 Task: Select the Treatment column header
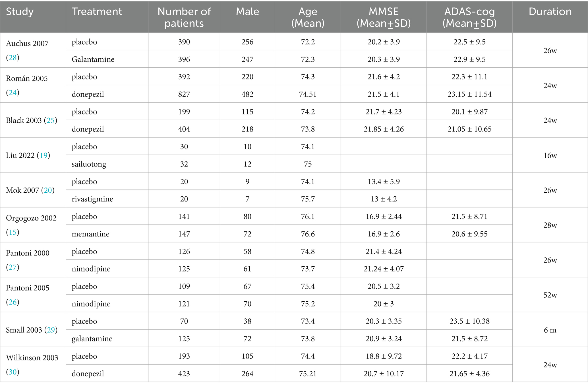[97, 12]
